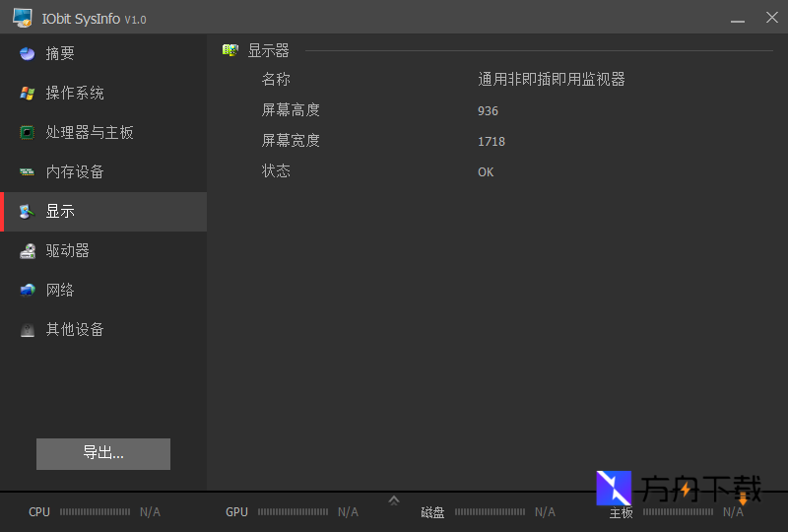Click the 磁盘 usage meter bar
Screen dimensions: 788x532
tap(490, 512)
